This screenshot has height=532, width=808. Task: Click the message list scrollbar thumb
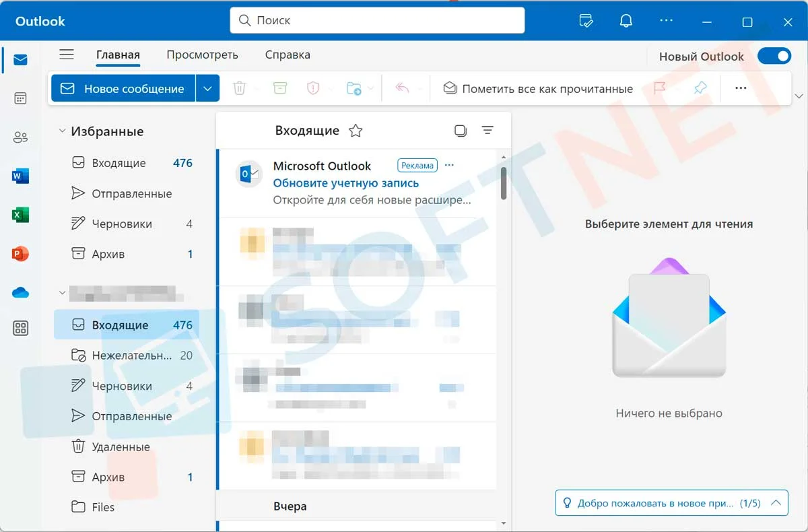504,183
